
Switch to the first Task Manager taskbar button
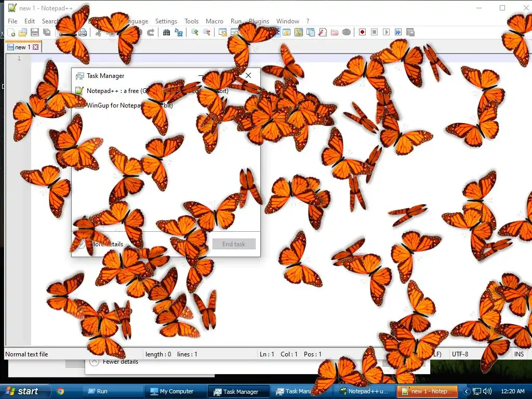238,392
